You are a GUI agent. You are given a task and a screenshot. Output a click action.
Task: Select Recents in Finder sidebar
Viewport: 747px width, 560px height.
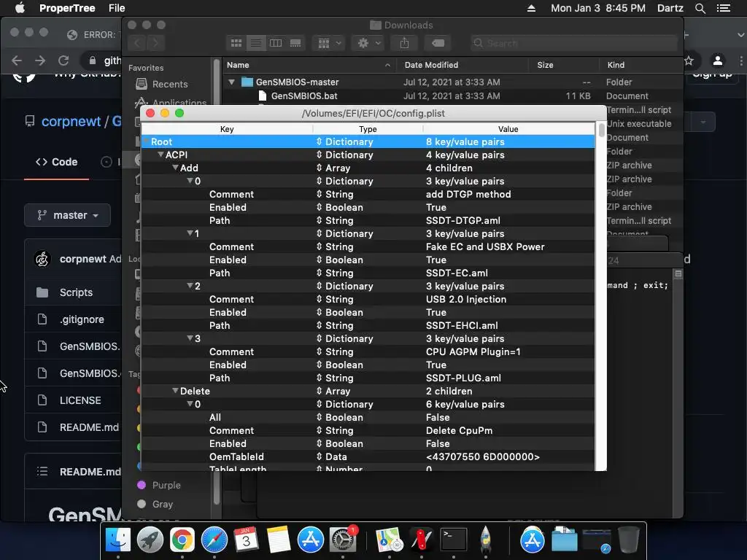point(169,85)
